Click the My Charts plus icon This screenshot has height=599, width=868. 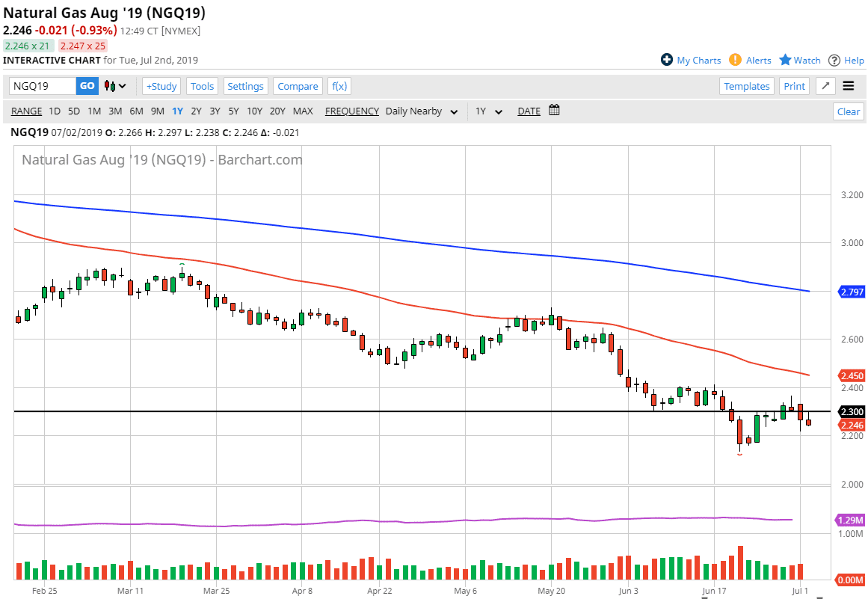click(667, 60)
